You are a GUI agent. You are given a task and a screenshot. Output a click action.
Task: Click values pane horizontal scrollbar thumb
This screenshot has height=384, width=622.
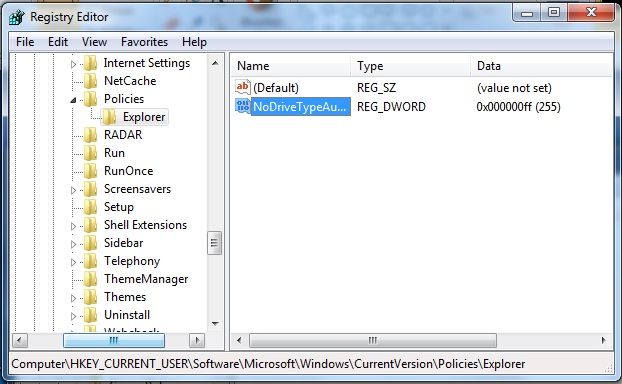(372, 340)
